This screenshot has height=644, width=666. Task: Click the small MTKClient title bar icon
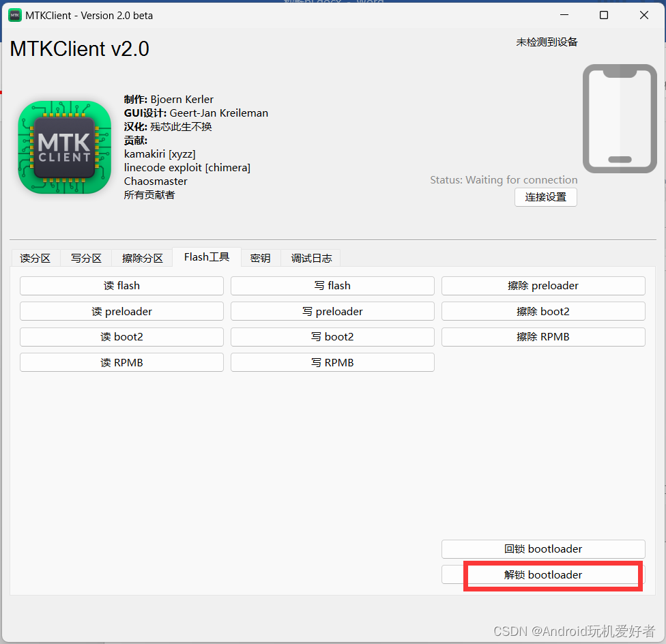[x=15, y=16]
